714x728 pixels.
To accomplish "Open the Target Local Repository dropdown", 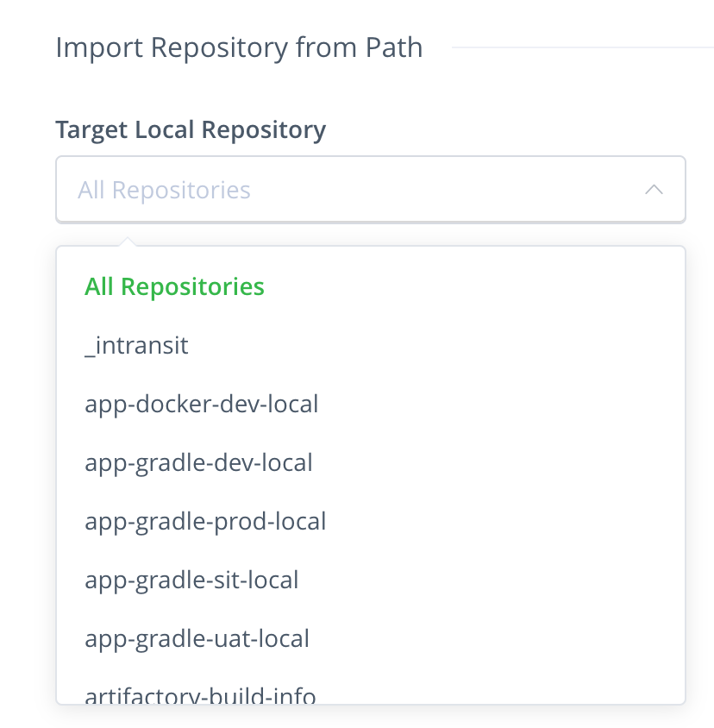I will [x=371, y=189].
